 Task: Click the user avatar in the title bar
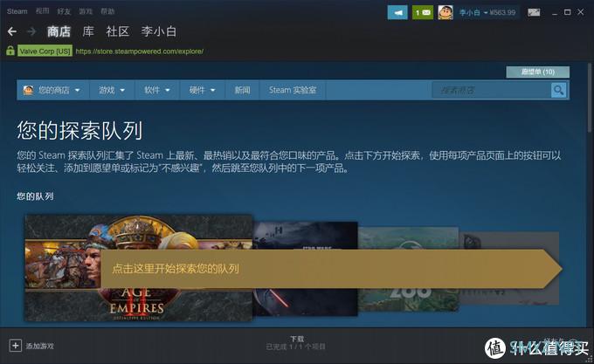(x=445, y=12)
